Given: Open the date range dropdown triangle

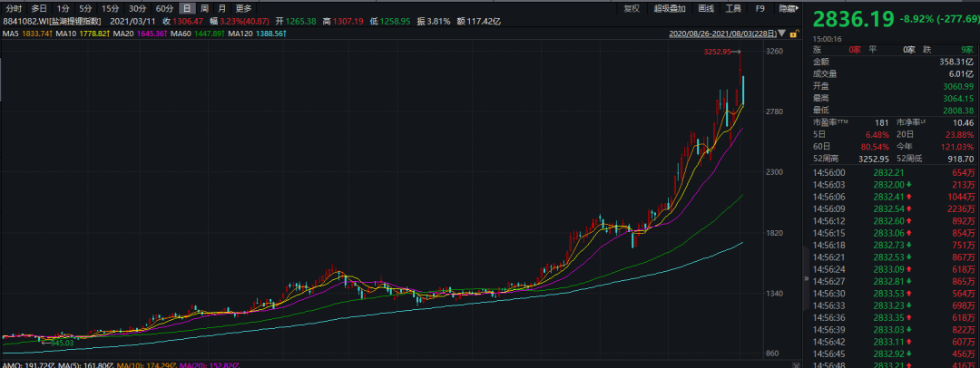Looking at the screenshot, I should click(783, 34).
